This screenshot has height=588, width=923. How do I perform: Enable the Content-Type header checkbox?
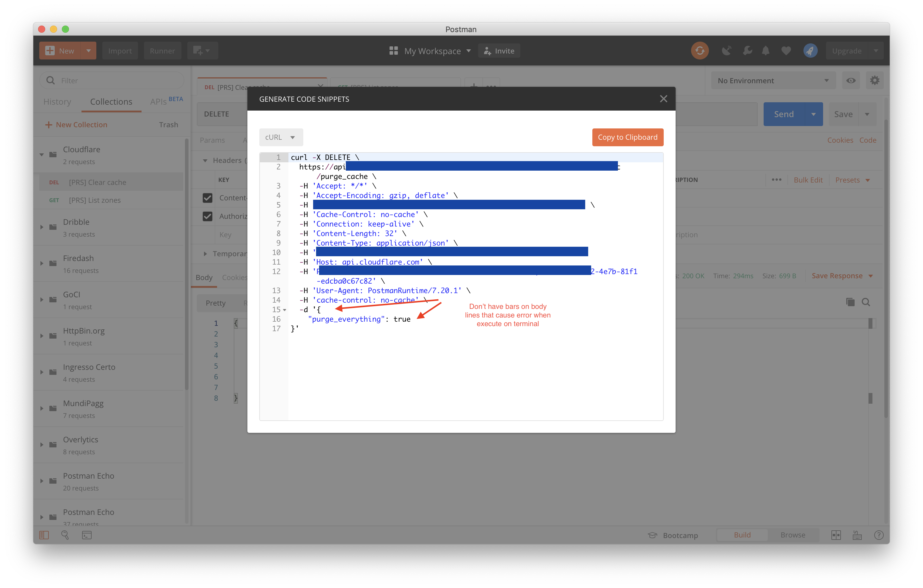coord(208,198)
